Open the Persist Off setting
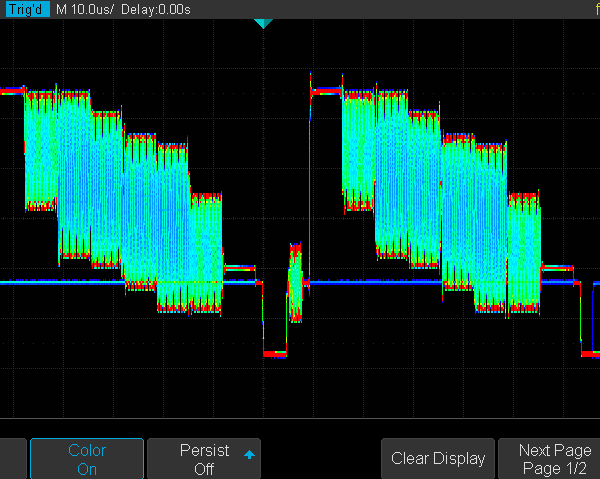Viewport: 600px width, 479px height. pos(204,459)
